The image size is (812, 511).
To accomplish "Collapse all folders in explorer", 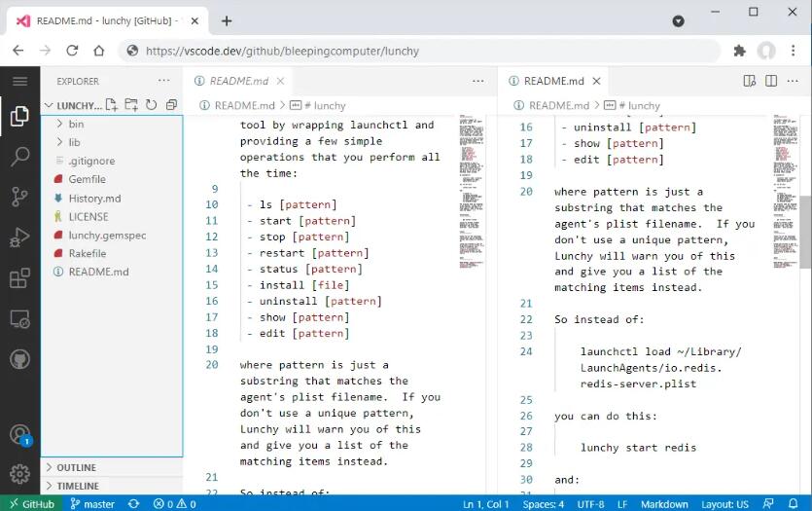I will pyautogui.click(x=171, y=105).
